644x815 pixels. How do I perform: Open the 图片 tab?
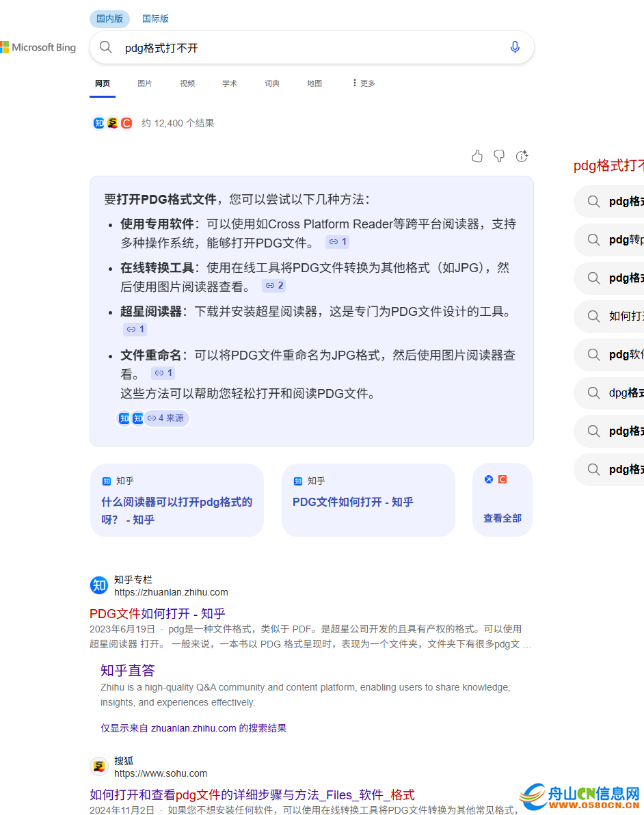coord(144,83)
